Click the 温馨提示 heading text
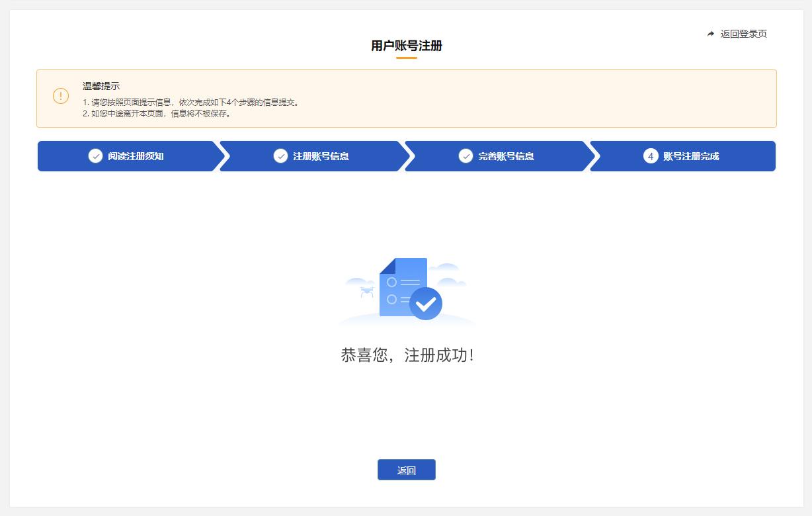Viewport: 812px width, 516px height. tap(101, 86)
